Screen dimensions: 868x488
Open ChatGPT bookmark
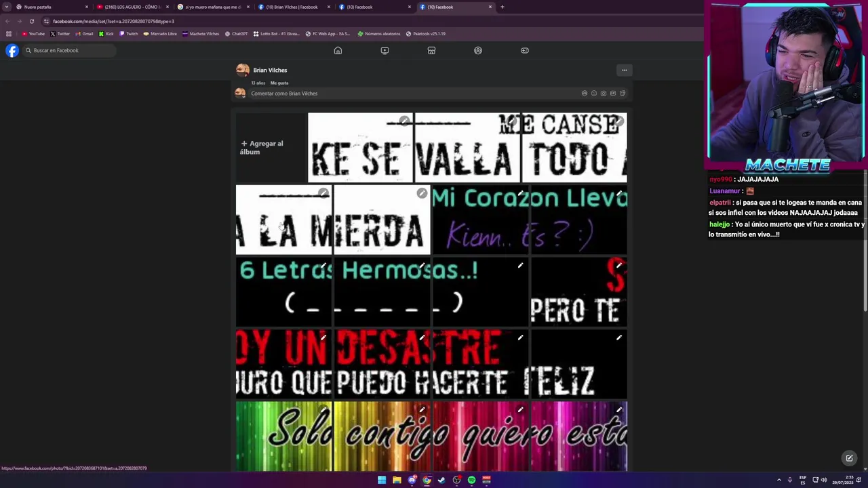click(x=236, y=33)
